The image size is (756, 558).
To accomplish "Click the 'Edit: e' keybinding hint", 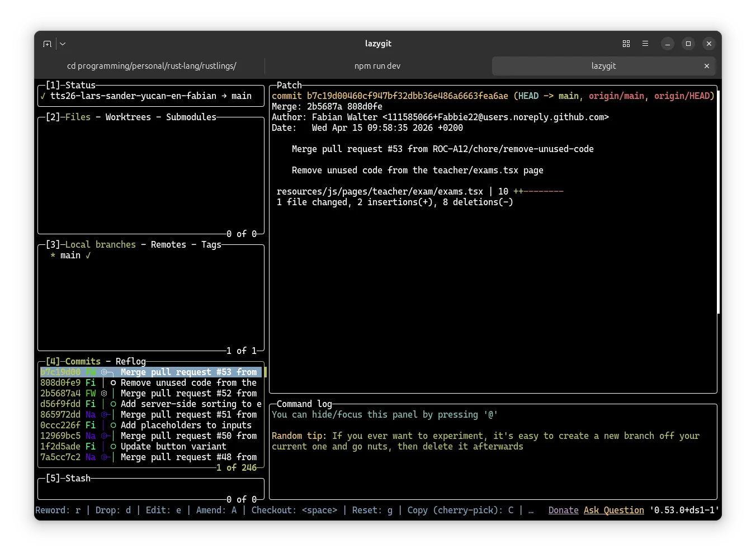I will [x=163, y=510].
